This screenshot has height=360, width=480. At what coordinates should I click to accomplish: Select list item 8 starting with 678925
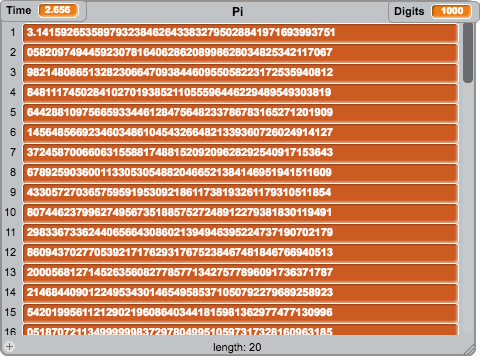(241, 173)
